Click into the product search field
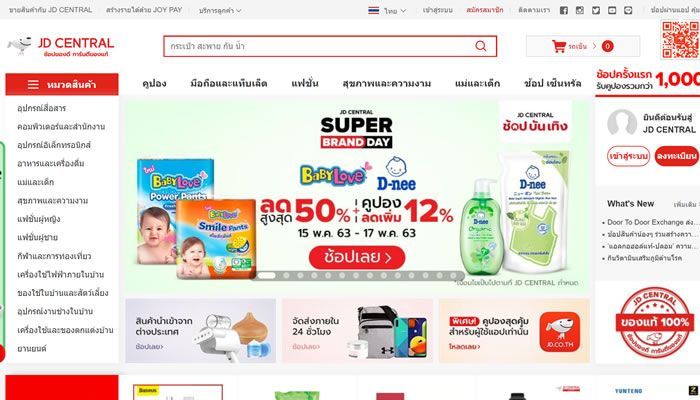The image size is (700, 400). click(x=321, y=46)
